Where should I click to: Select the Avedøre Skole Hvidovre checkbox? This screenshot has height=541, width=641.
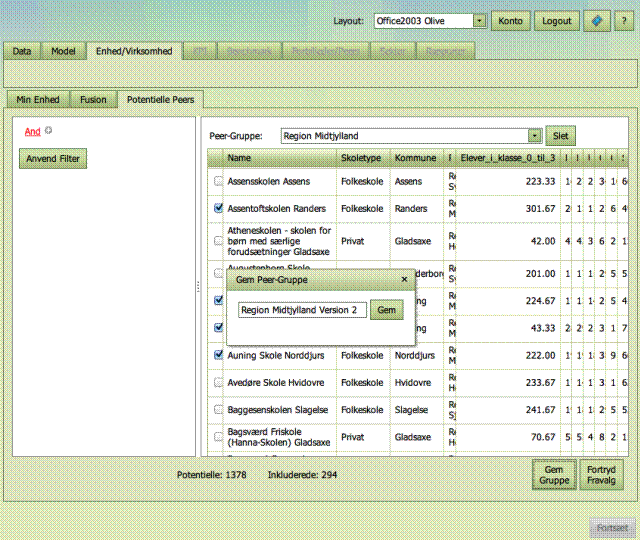tap(218, 381)
